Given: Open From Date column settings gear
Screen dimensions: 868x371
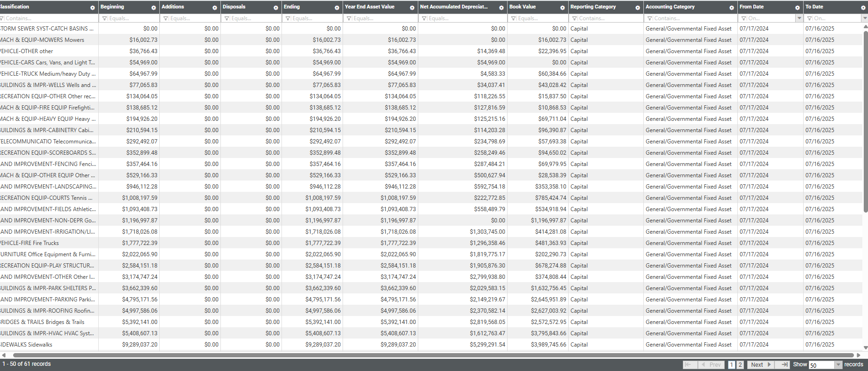Looking at the screenshot, I should pos(798,8).
